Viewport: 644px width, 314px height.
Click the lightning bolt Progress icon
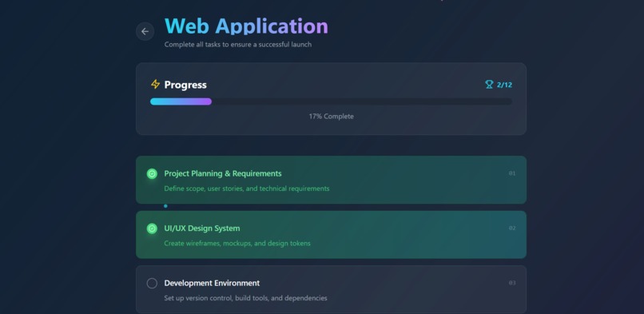(155, 84)
